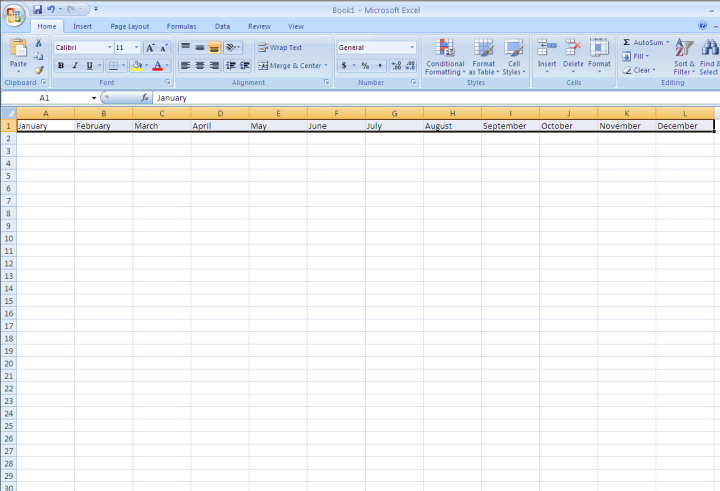Screen dimensions: 720x491
Task: Open the General number format dropdown
Action: click(x=412, y=47)
